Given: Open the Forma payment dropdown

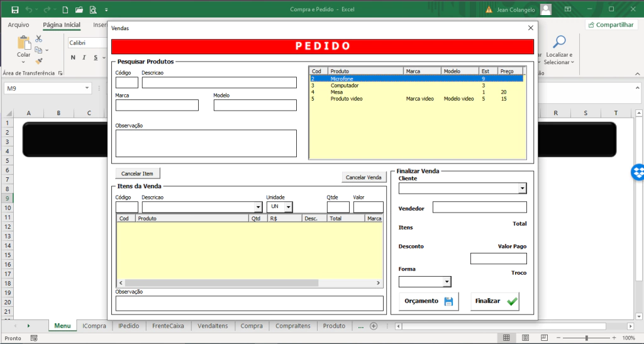Looking at the screenshot, I should (447, 282).
